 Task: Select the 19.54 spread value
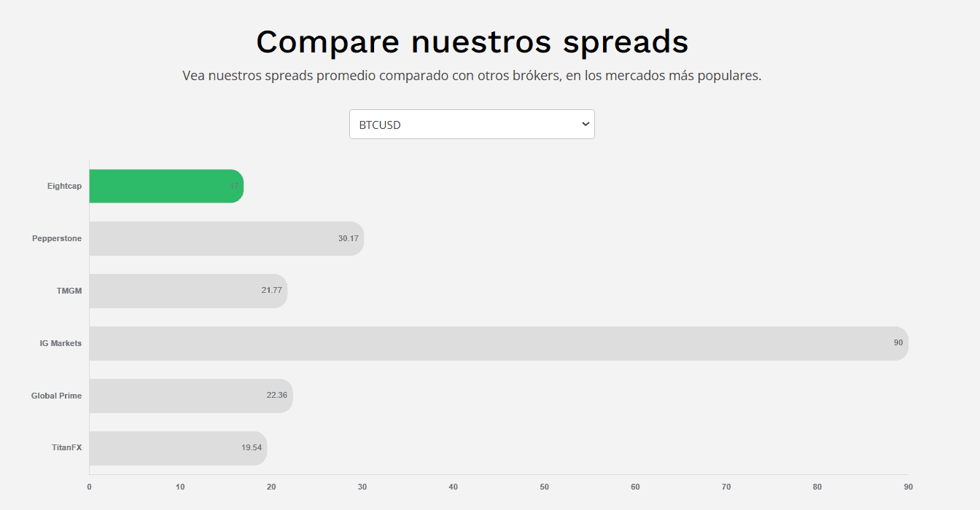point(252,448)
